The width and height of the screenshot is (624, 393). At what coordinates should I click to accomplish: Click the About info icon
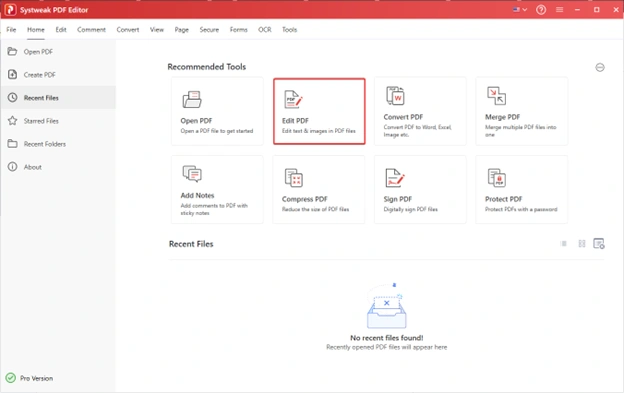coord(12,167)
